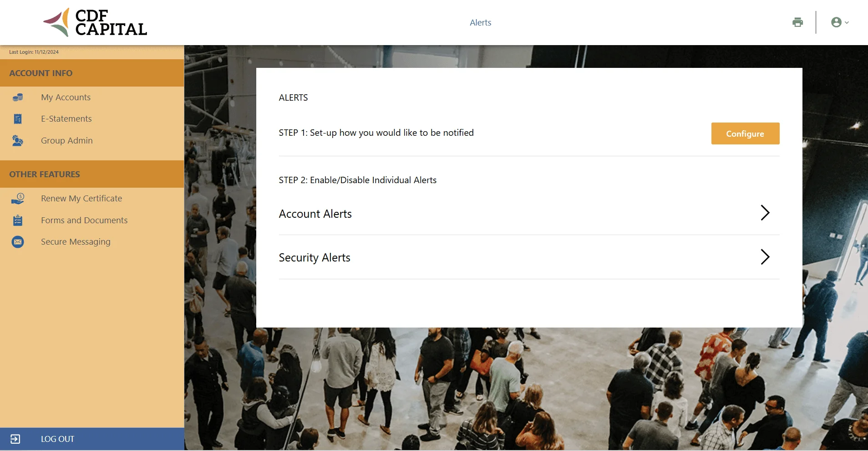Click the Secure Messaging envelope icon

coord(18,242)
